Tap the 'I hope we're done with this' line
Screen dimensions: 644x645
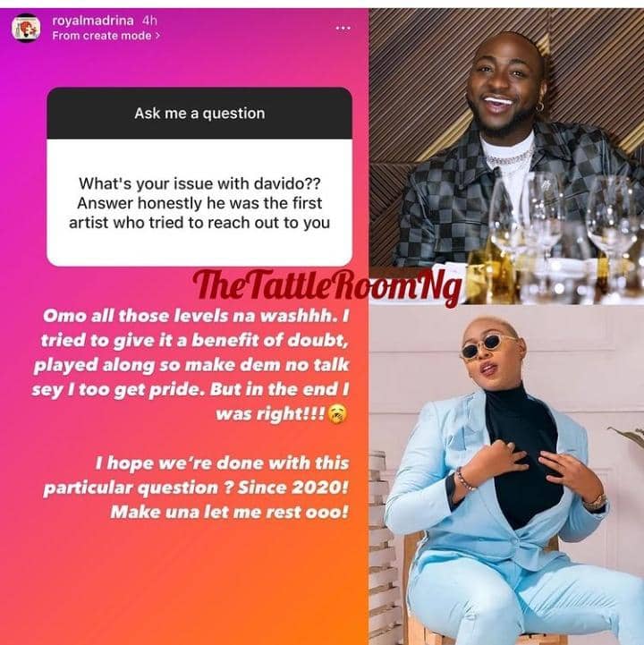[222, 463]
